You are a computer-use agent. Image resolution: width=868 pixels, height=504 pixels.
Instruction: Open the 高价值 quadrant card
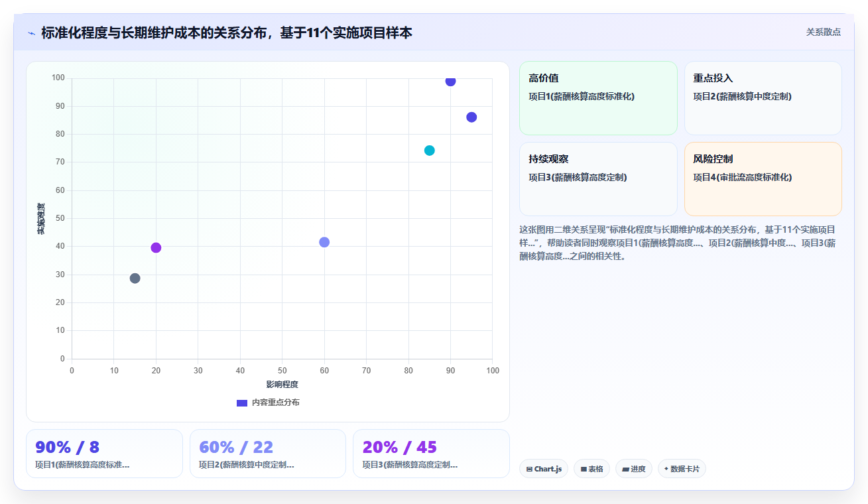pos(598,98)
